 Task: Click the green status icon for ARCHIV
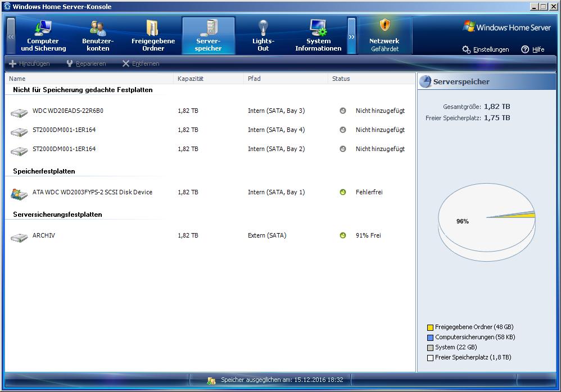point(343,235)
